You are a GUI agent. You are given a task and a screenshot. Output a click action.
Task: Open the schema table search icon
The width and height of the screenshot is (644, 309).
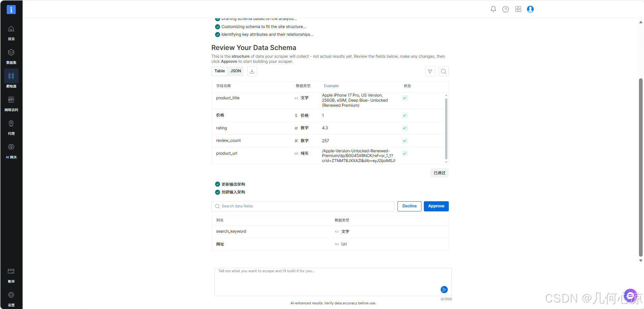pos(444,71)
